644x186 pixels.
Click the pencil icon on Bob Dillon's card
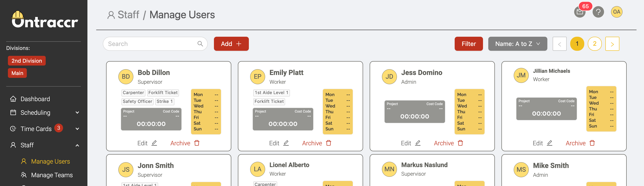click(154, 143)
